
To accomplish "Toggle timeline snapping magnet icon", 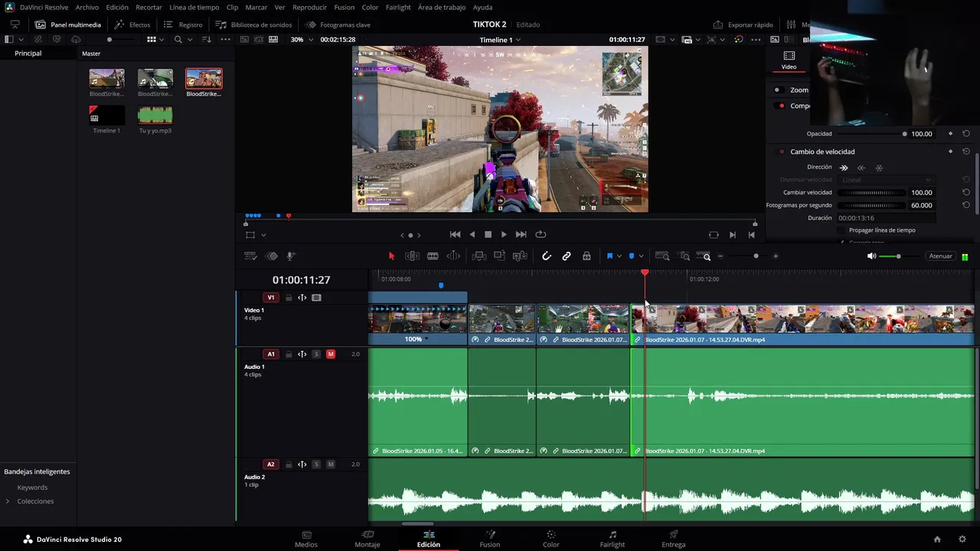I will coord(547,256).
